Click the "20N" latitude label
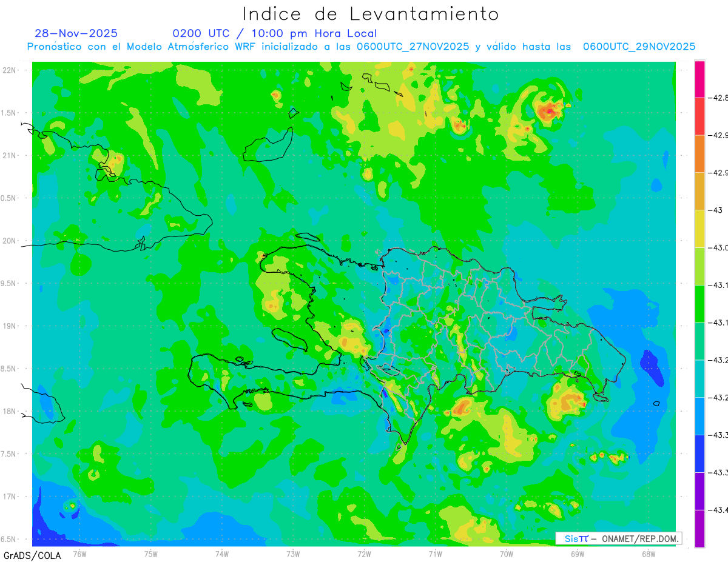Viewport: 728px width, 562px height. click(x=9, y=241)
